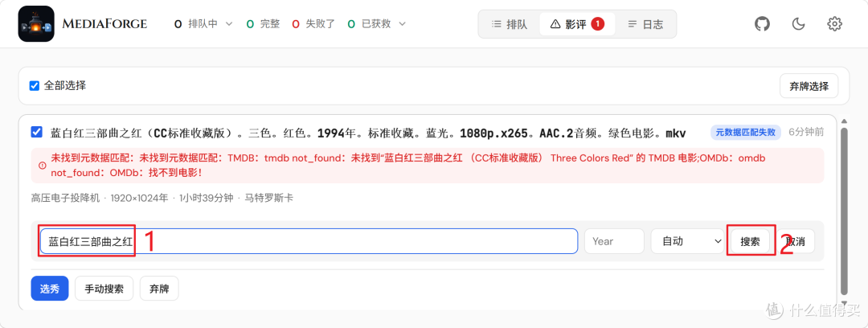Viewport: 868px width, 328px height.
Task: Click the Year input field
Action: [614, 241]
